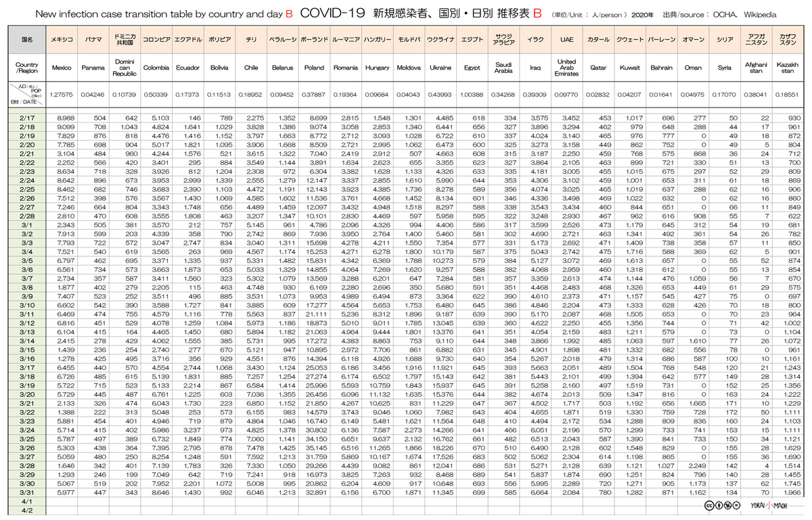
Task: Click the '3/1' date row label
Action: click(x=28, y=224)
